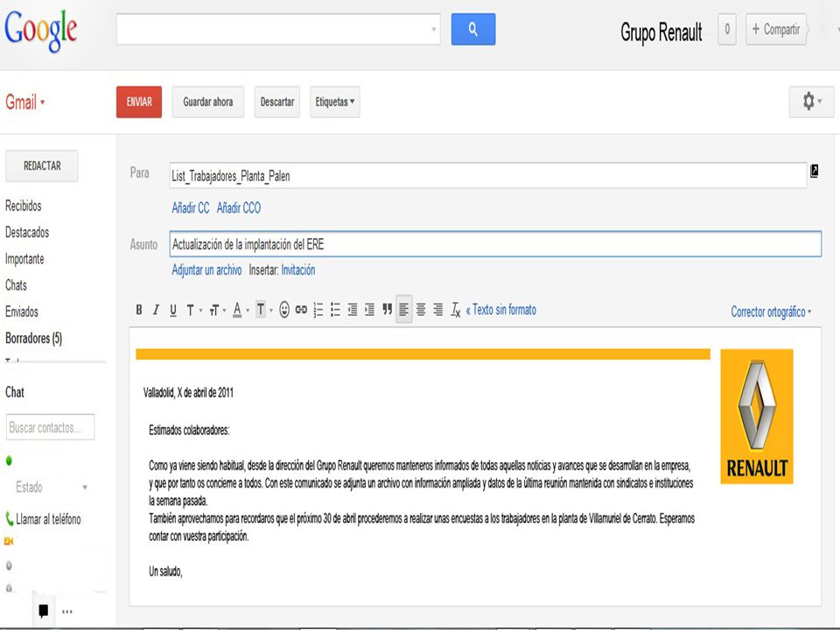Click the Para recipients field

tap(488, 176)
